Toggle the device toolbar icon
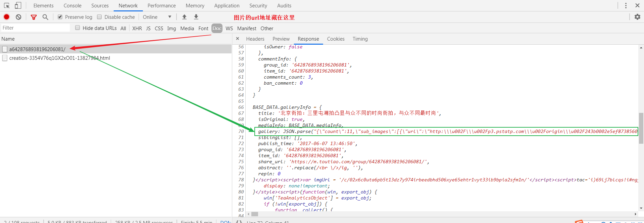This screenshot has height=223, width=644. coord(18,6)
